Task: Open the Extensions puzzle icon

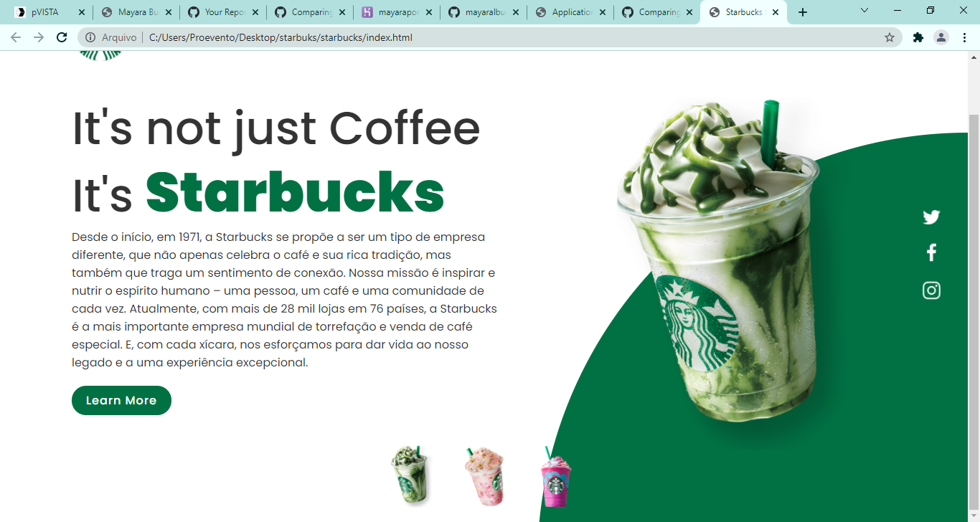Action: click(x=918, y=37)
